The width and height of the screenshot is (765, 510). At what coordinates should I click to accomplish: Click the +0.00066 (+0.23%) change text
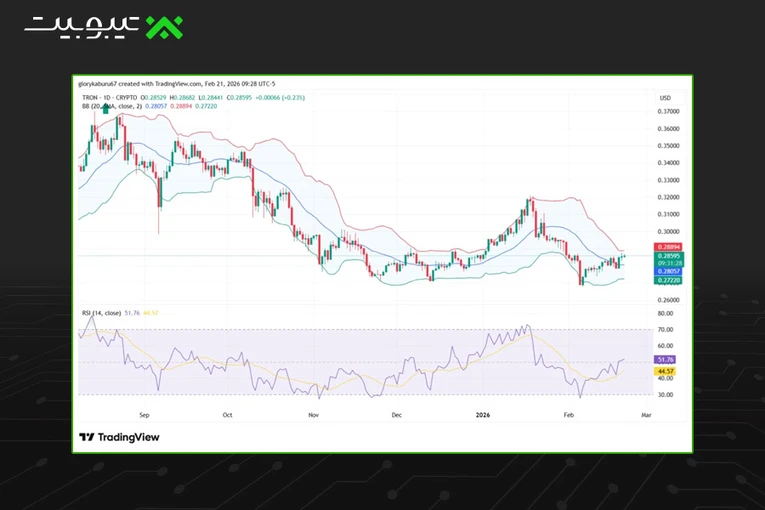coord(280,98)
